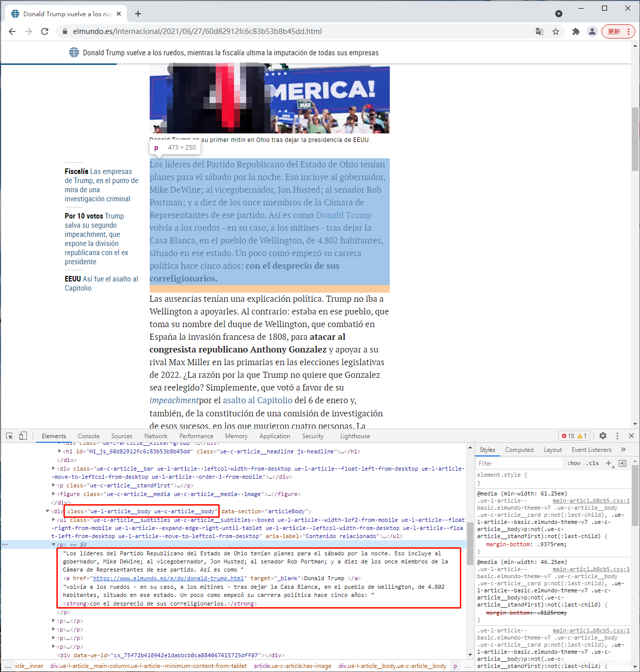This screenshot has height=672, width=640.
Task: Open DevTools settings gear
Action: [x=603, y=436]
